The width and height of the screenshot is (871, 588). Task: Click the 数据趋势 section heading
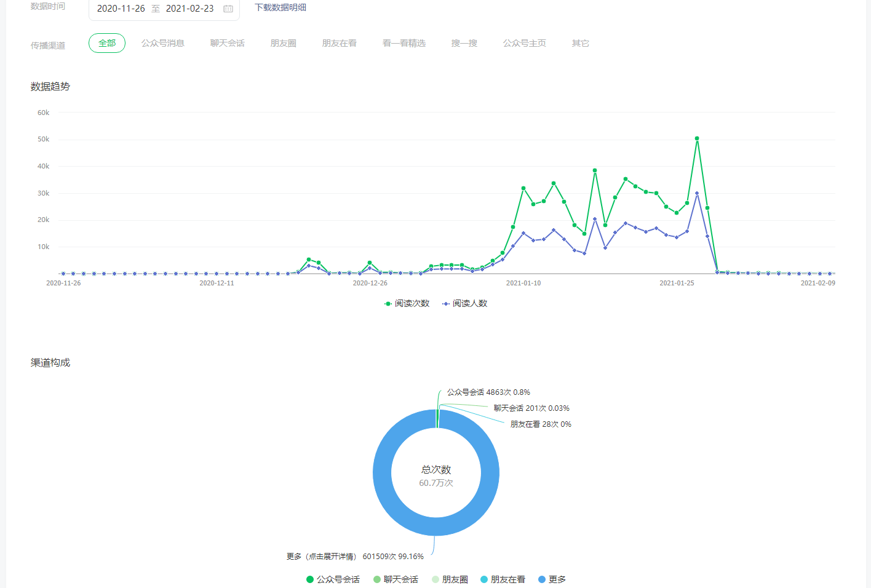pos(50,87)
